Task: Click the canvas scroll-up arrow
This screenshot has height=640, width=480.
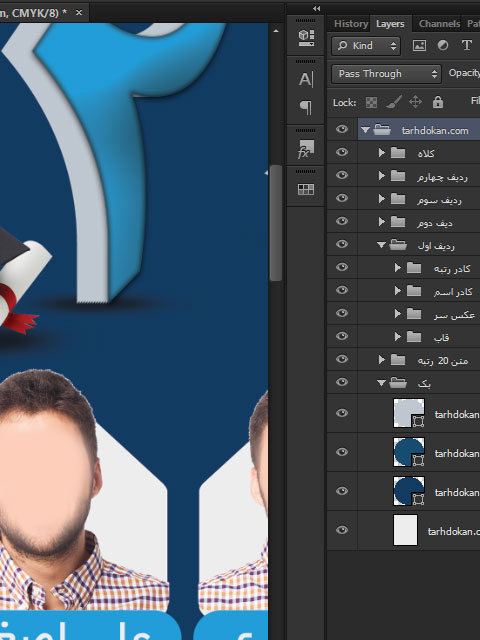Action: pyautogui.click(x=276, y=31)
